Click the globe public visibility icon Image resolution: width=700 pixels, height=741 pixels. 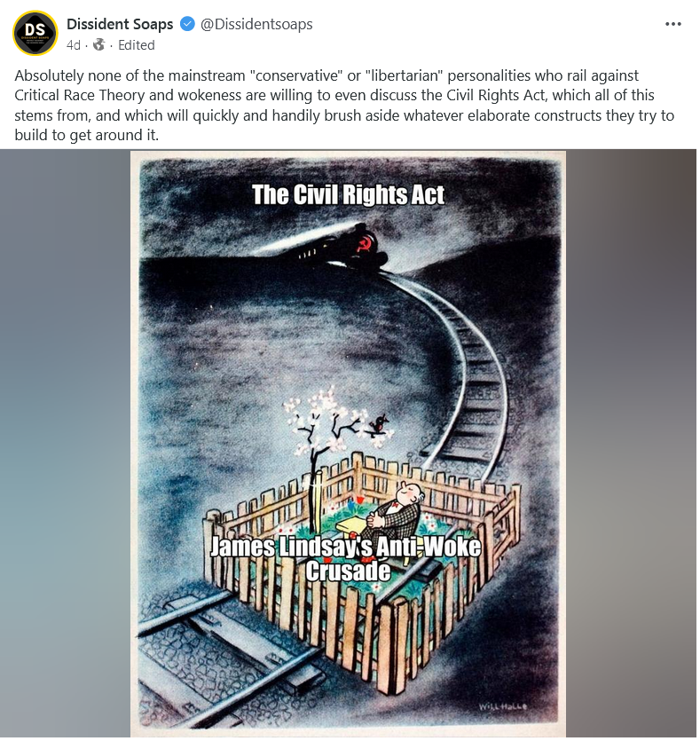[99, 45]
